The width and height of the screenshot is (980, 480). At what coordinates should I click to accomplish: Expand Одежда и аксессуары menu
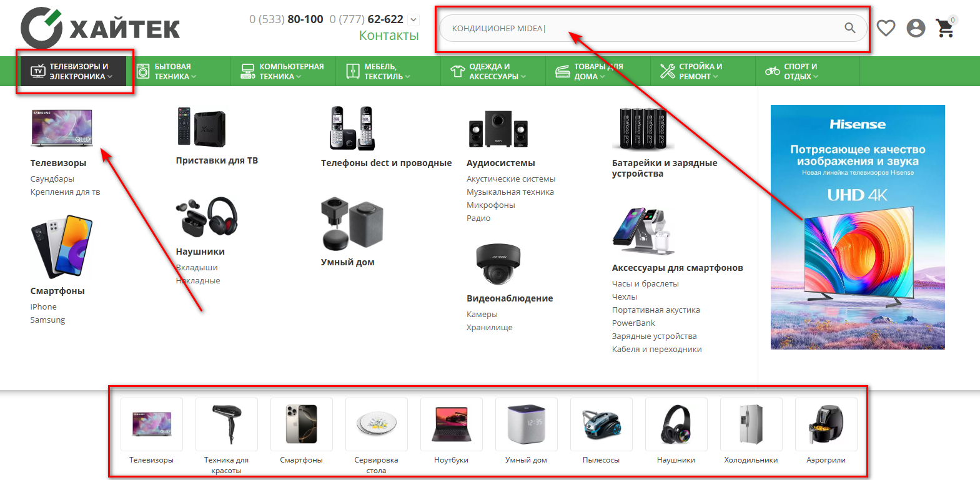493,71
